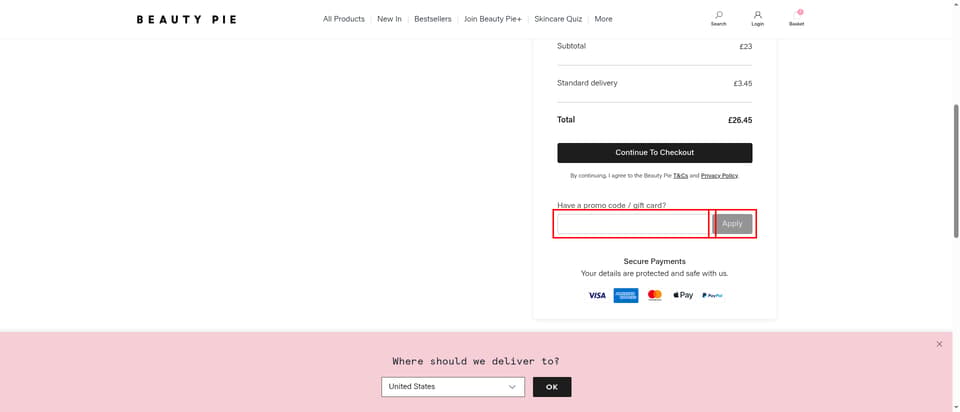Open the Skincare Quiz
The width and height of the screenshot is (960, 412).
[558, 19]
